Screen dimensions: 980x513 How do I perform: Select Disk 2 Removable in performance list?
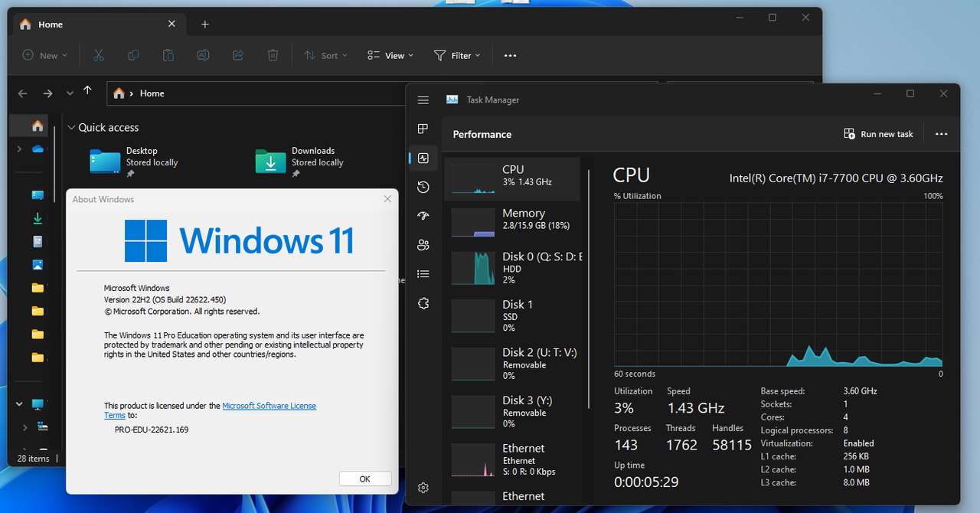tap(512, 364)
